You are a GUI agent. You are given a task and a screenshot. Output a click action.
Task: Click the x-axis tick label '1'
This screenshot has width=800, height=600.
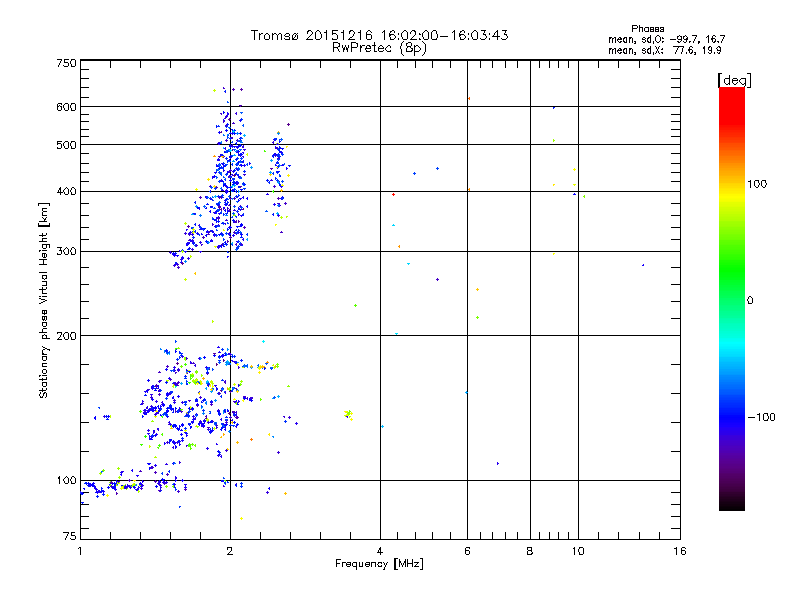pos(80,551)
